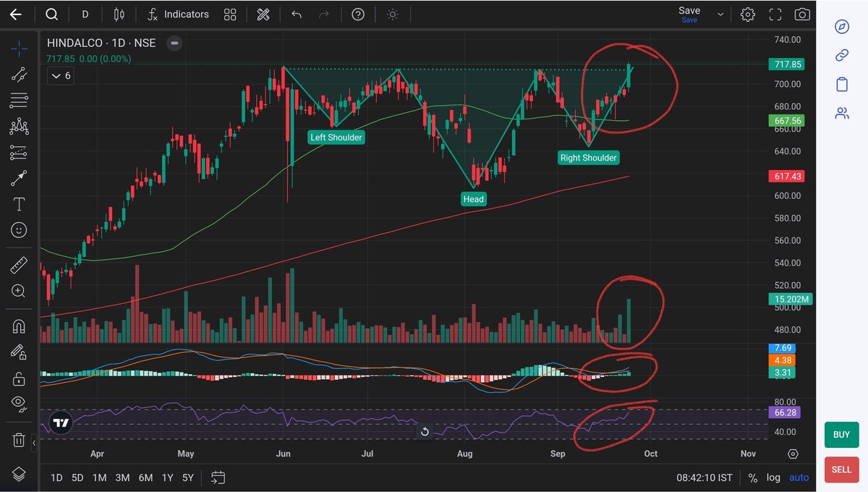Reset chart view circular arrow button

[x=425, y=432]
